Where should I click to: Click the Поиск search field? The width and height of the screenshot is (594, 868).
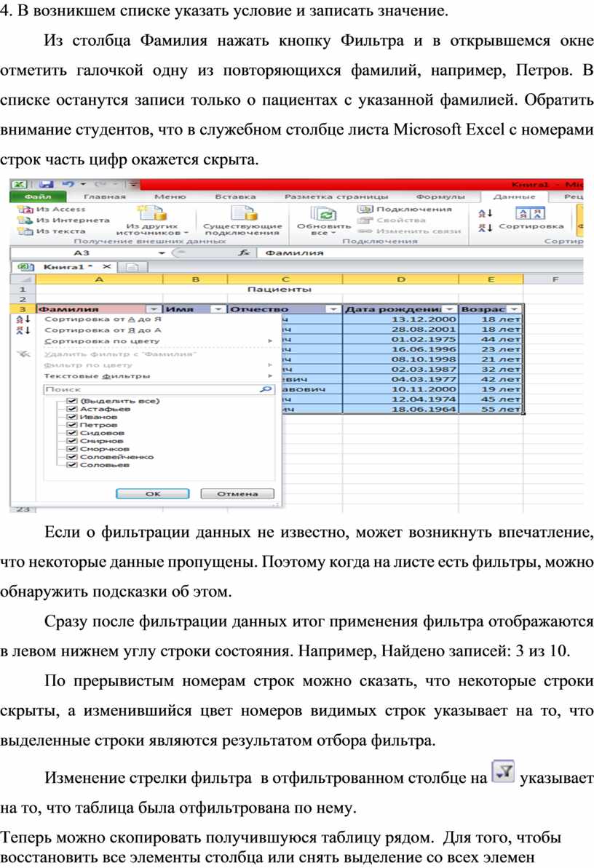click(159, 390)
